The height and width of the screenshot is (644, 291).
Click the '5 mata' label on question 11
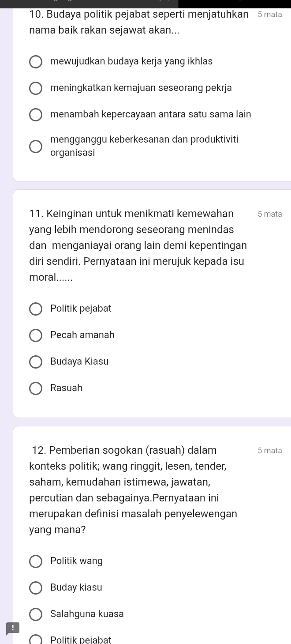[x=270, y=214]
